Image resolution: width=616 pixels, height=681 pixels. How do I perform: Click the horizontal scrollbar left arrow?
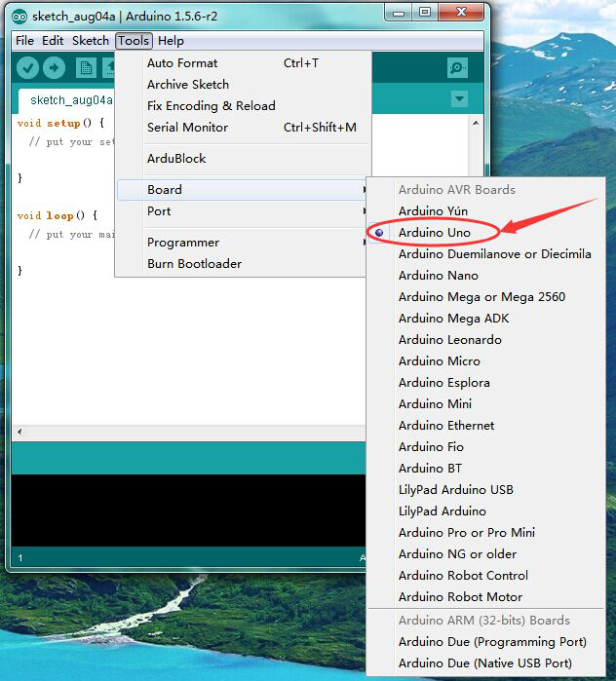coord(19,432)
